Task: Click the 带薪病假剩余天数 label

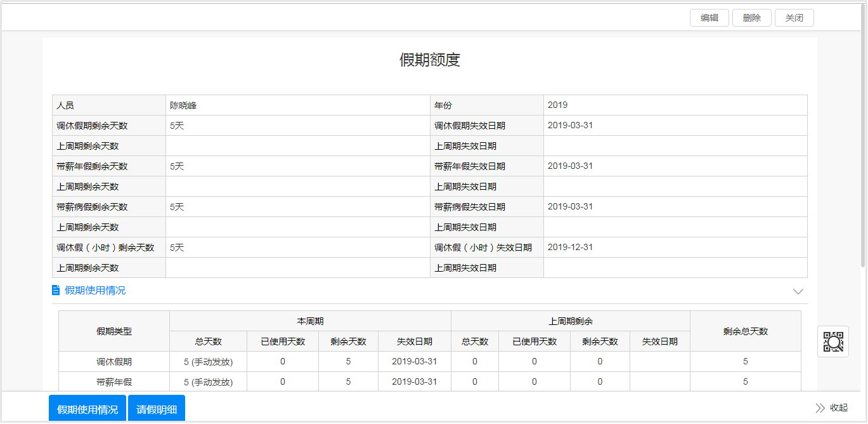Action: pyautogui.click(x=92, y=207)
